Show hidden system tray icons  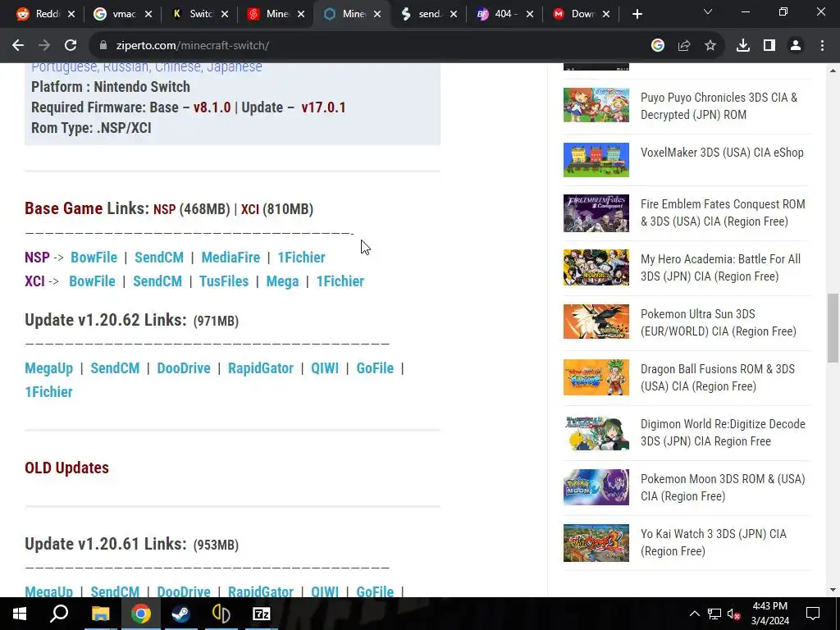[x=694, y=614]
